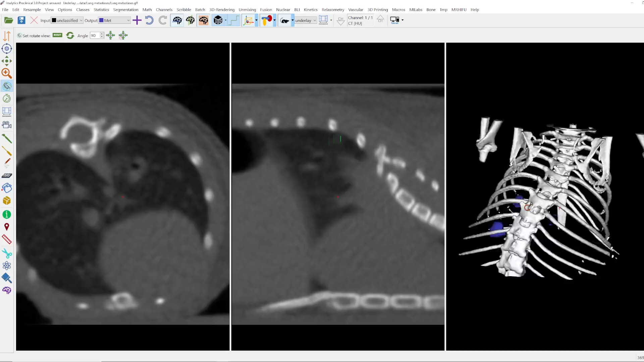Image resolution: width=644 pixels, height=362 pixels.
Task: Click the green circular rotate arrows icon
Action: 70,36
